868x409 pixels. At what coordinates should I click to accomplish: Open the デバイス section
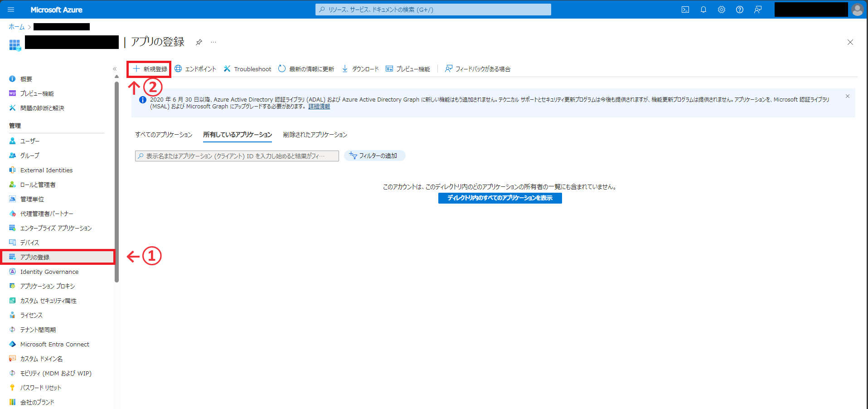click(x=29, y=242)
